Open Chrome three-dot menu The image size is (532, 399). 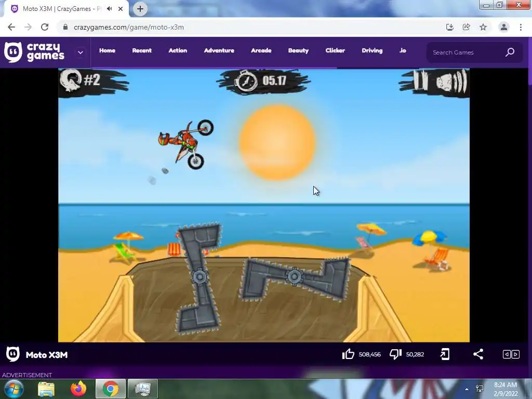click(x=521, y=27)
